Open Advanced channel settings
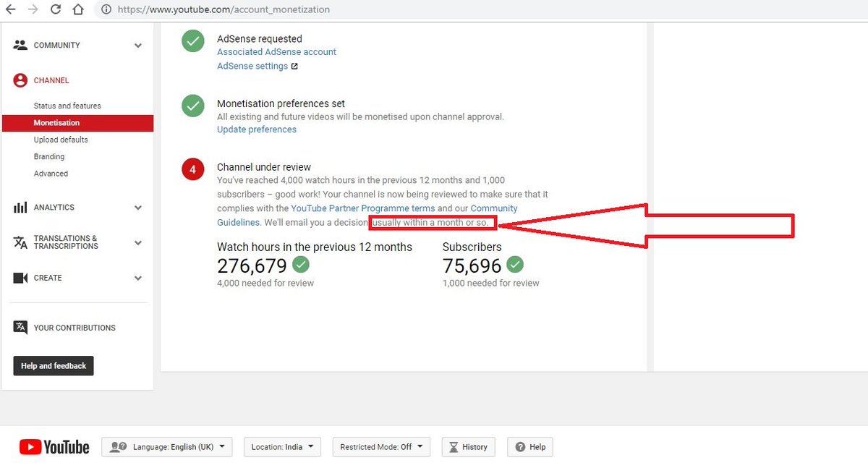The height and width of the screenshot is (468, 868). (51, 174)
